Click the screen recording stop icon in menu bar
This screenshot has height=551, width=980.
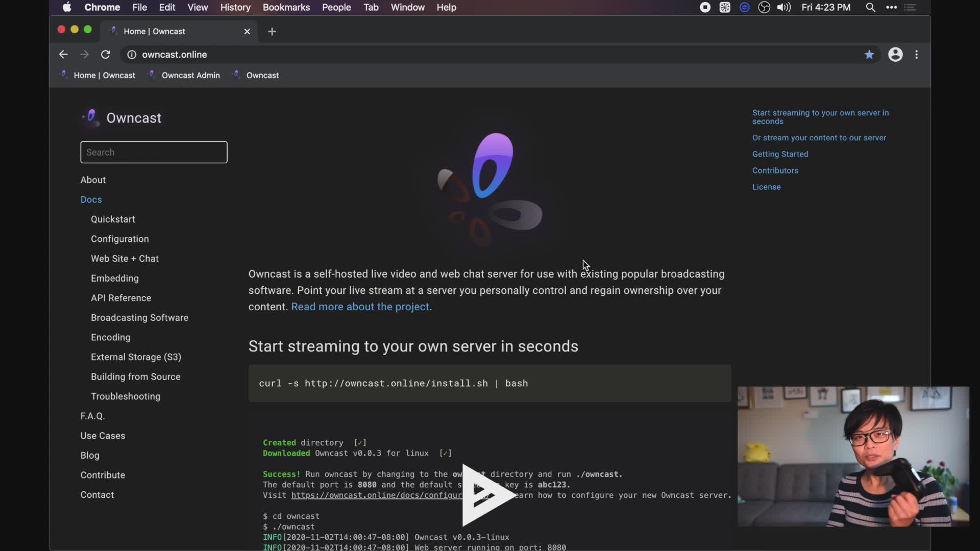705,7
